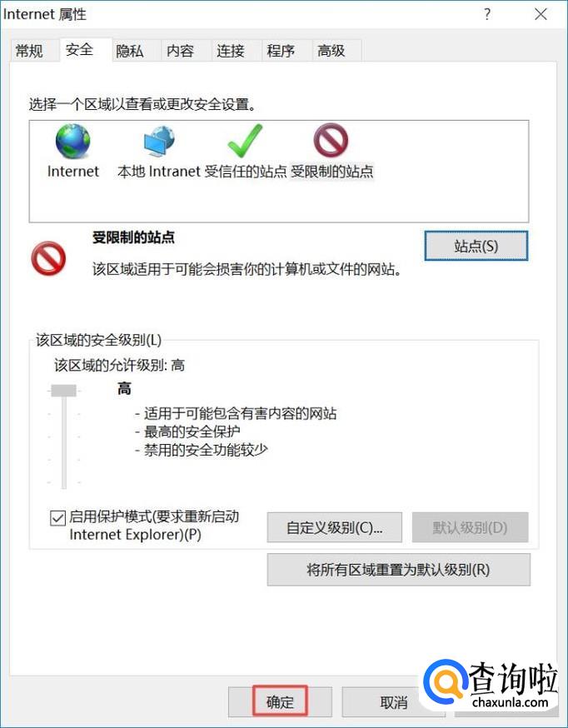Toggle the 启用保护模式 checkbox
This screenshot has height=728, width=568.
57,518
